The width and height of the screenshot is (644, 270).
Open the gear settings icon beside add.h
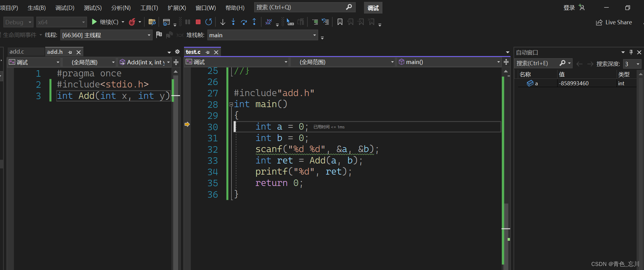click(x=177, y=52)
